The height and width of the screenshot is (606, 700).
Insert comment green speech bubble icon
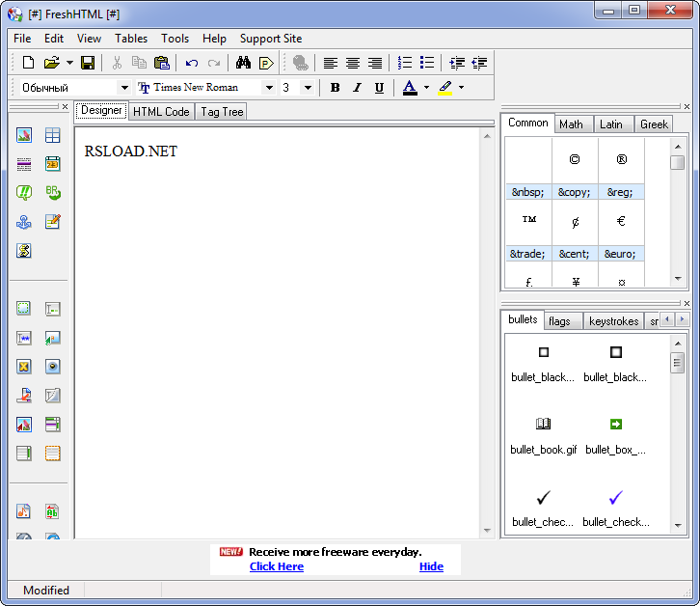point(24,193)
